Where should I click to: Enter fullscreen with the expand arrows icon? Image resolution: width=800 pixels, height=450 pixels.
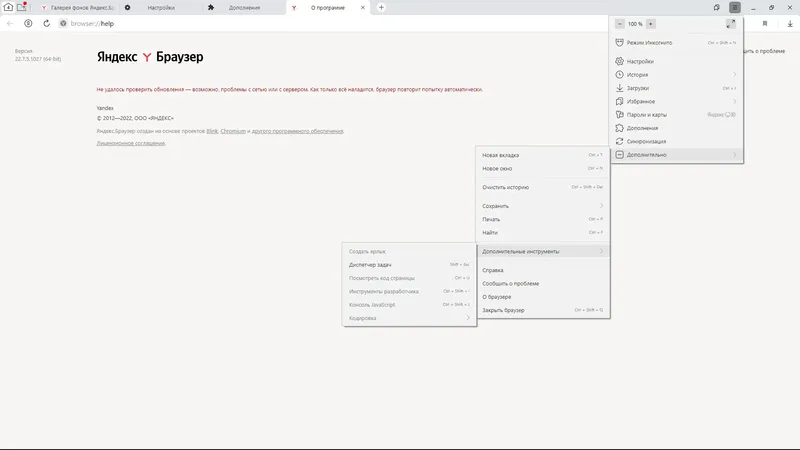coord(731,24)
